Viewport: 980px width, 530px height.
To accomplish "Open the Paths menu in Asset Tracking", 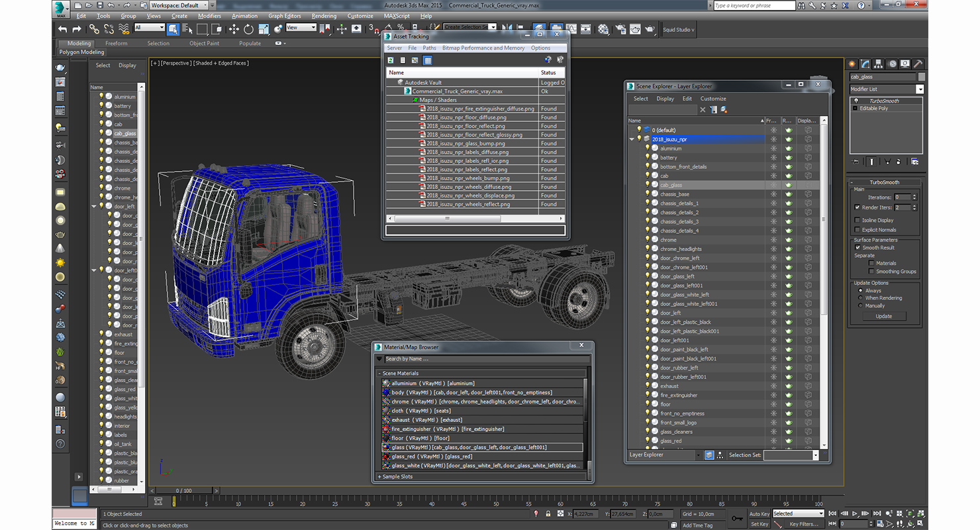I will [x=430, y=48].
